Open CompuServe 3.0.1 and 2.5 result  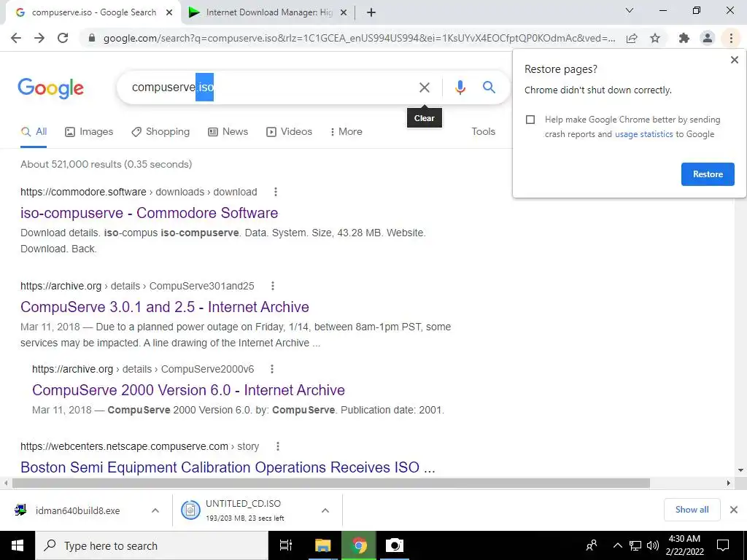point(165,307)
